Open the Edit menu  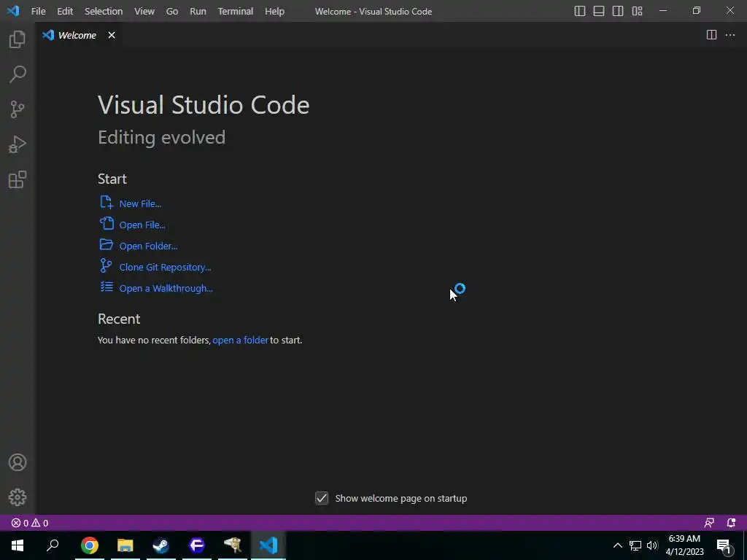pyautogui.click(x=65, y=11)
